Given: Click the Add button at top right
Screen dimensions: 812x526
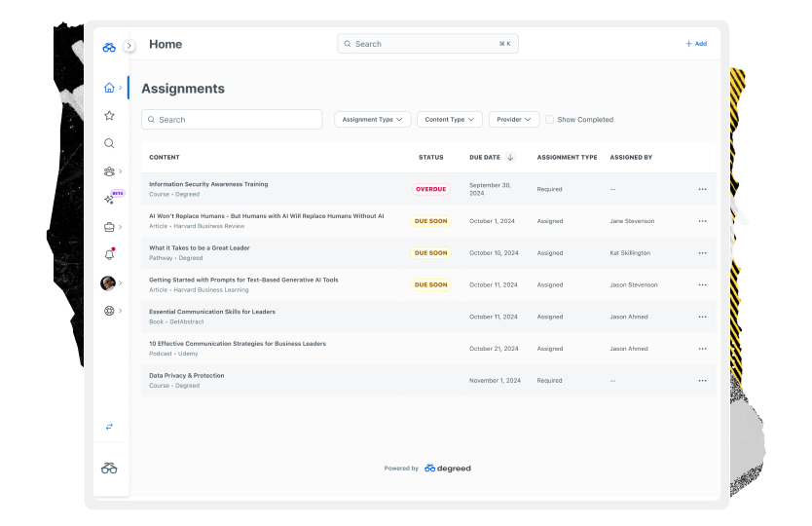Looking at the screenshot, I should [x=696, y=44].
